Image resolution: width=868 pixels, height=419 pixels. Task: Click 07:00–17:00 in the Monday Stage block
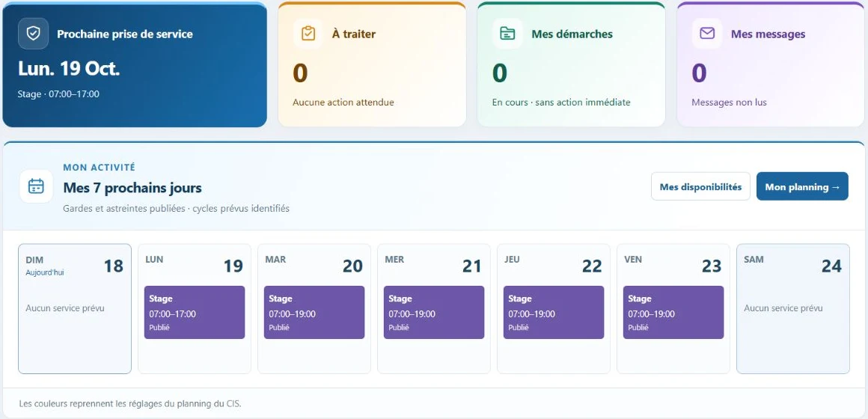(172, 314)
